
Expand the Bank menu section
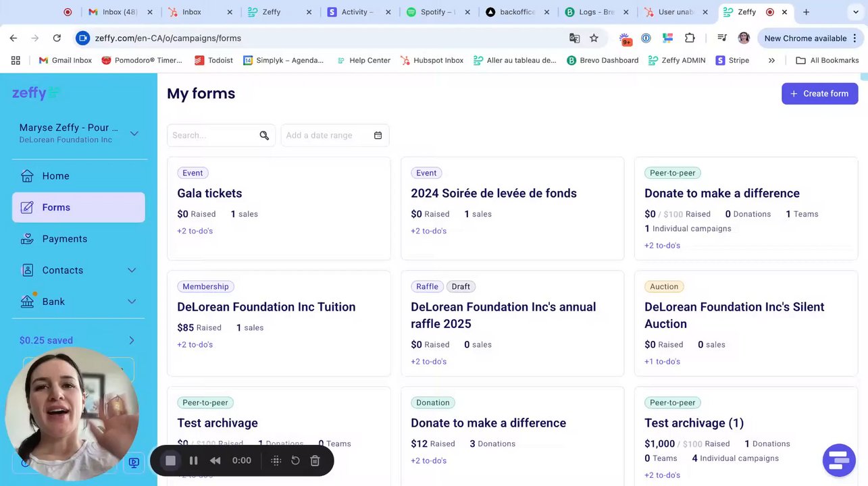click(x=132, y=302)
